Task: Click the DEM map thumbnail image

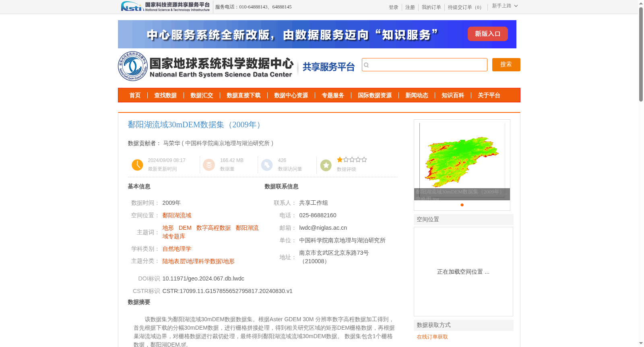Action: [x=462, y=160]
